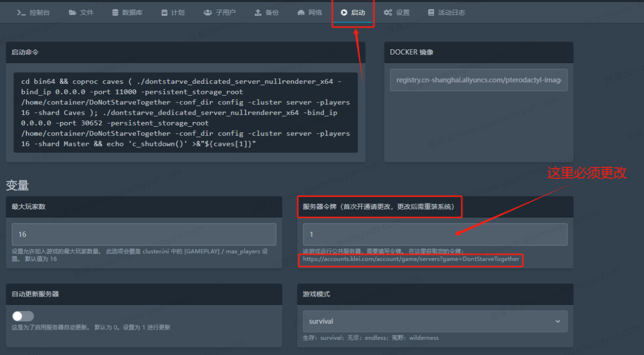Click the gears icon beside 设置

tap(388, 12)
